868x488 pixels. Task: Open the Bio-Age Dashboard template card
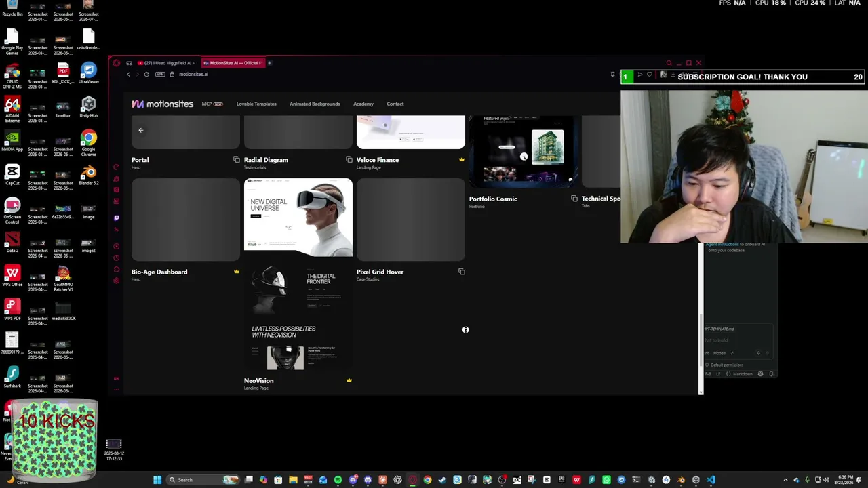click(x=186, y=220)
